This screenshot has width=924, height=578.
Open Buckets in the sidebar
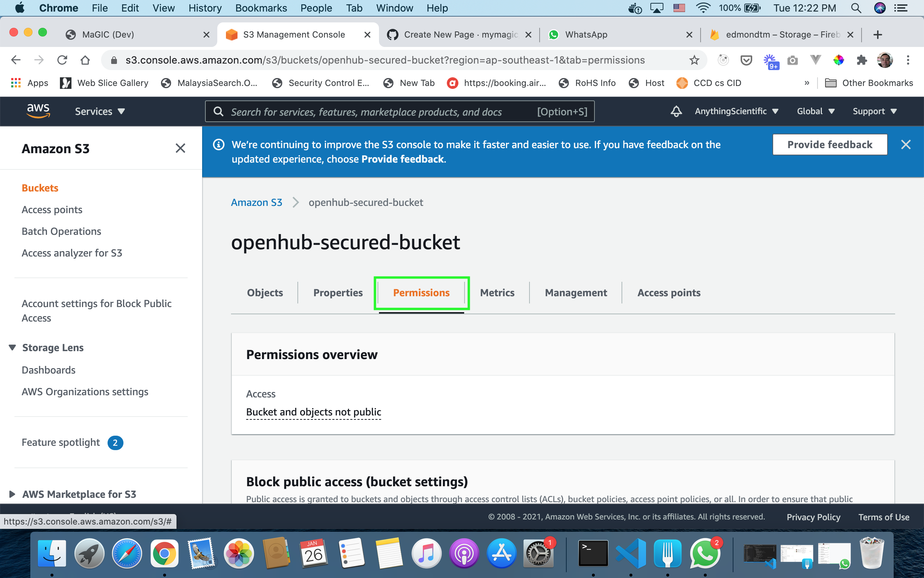[x=40, y=188]
